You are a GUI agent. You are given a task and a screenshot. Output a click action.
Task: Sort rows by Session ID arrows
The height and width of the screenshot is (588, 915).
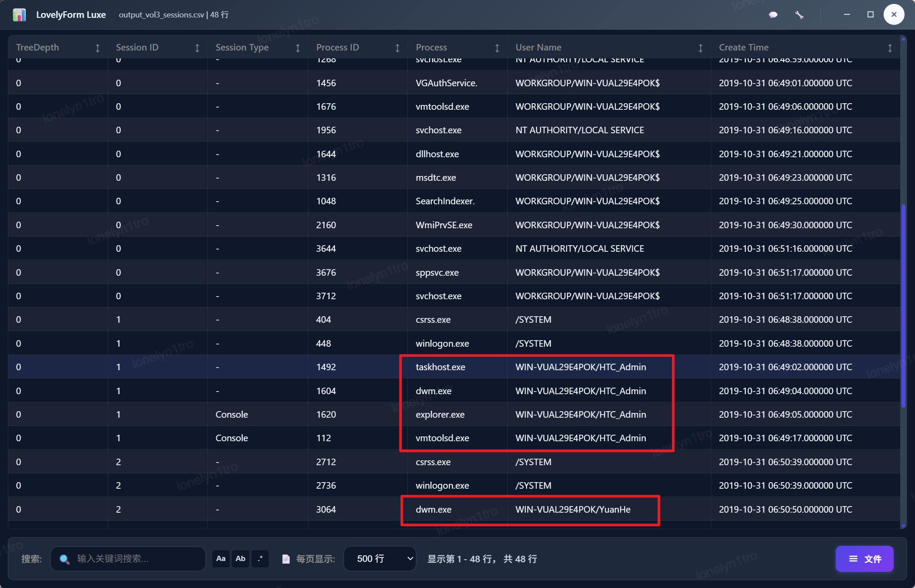click(x=197, y=48)
